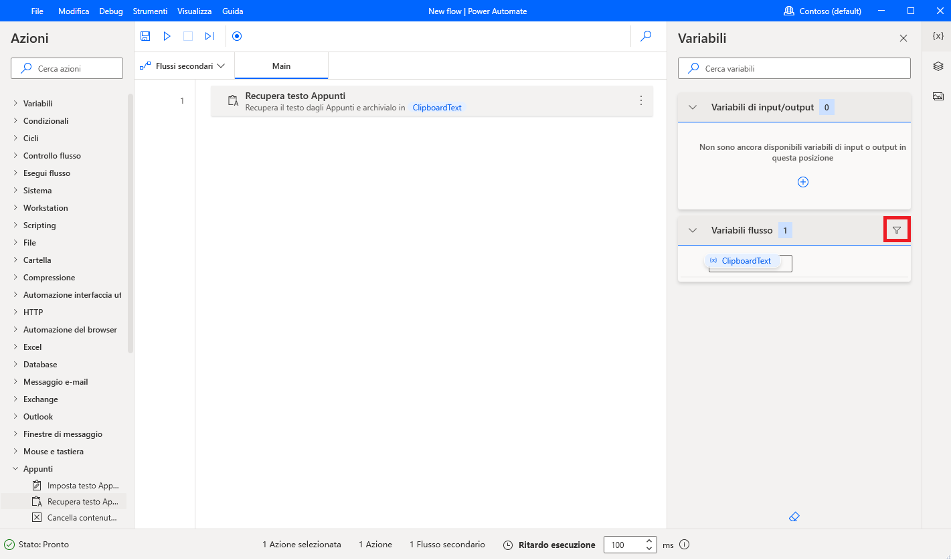Run the next action step
Screen dimensions: 951x560
209,36
